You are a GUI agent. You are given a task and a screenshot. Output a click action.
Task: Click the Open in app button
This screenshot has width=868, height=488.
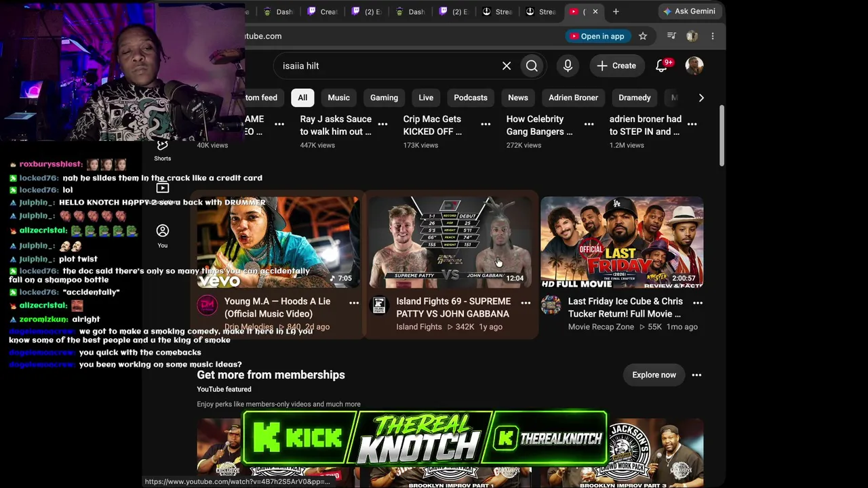point(597,36)
